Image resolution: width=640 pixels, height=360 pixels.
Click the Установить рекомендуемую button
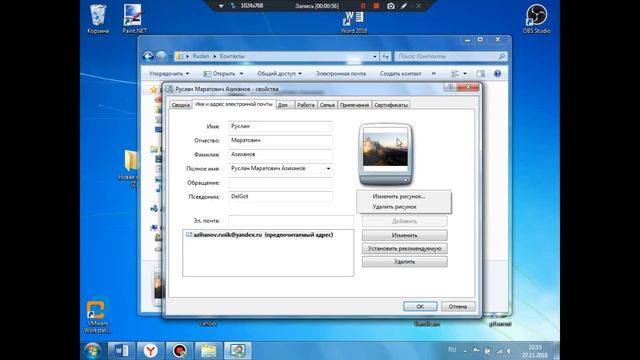click(x=404, y=248)
